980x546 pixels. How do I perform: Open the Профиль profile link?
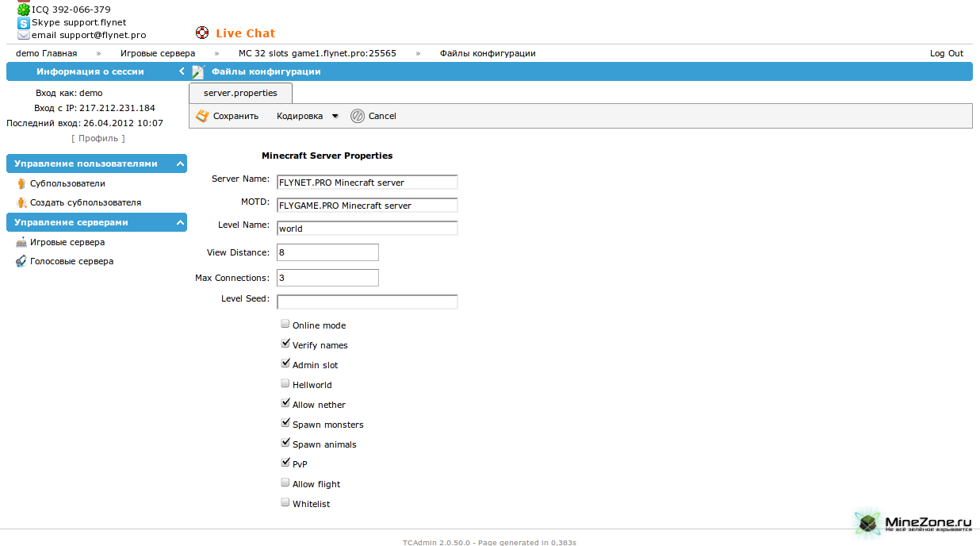pos(98,139)
